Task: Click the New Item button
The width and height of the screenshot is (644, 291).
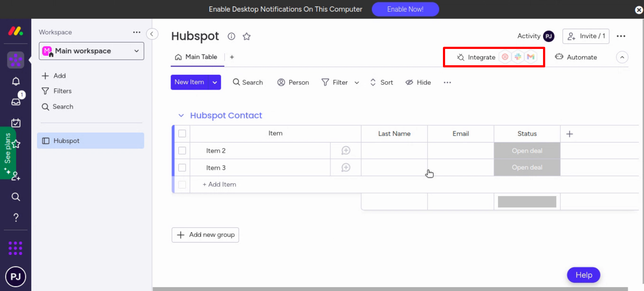Action: pyautogui.click(x=189, y=82)
